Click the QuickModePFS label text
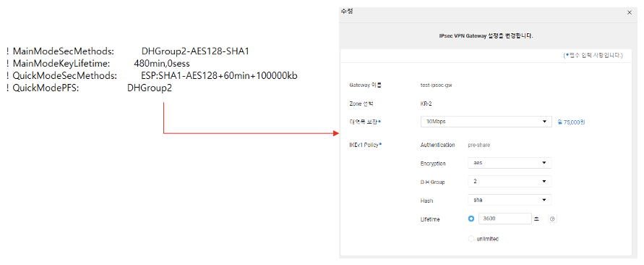The height and width of the screenshot is (265, 644). click(46, 88)
